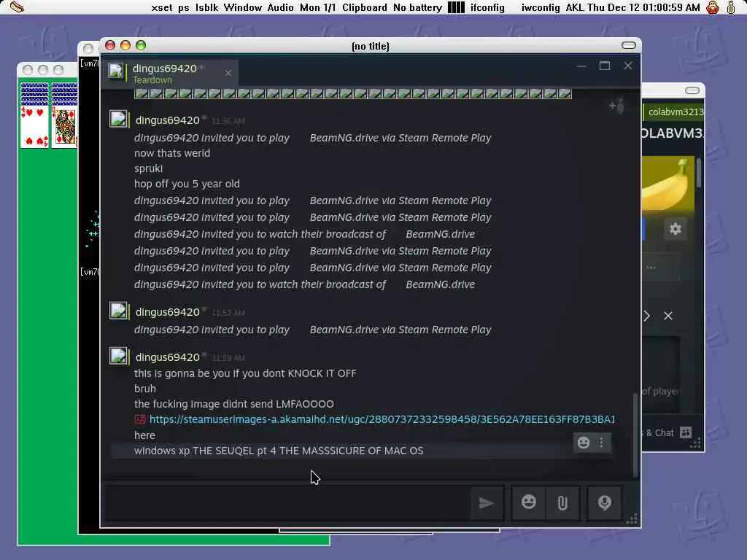Select the dingus69420 Teardown chat tab
This screenshot has width=747, height=560.
click(171, 74)
